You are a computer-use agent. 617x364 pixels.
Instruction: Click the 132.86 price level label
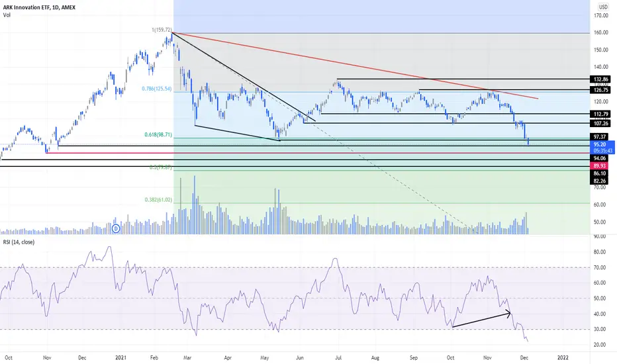600,79
